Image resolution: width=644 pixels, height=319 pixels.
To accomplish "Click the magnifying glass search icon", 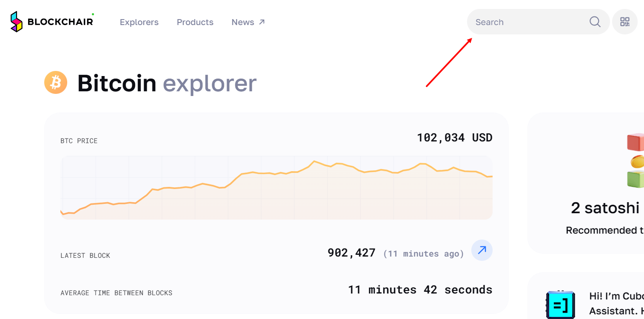I will pyautogui.click(x=595, y=22).
